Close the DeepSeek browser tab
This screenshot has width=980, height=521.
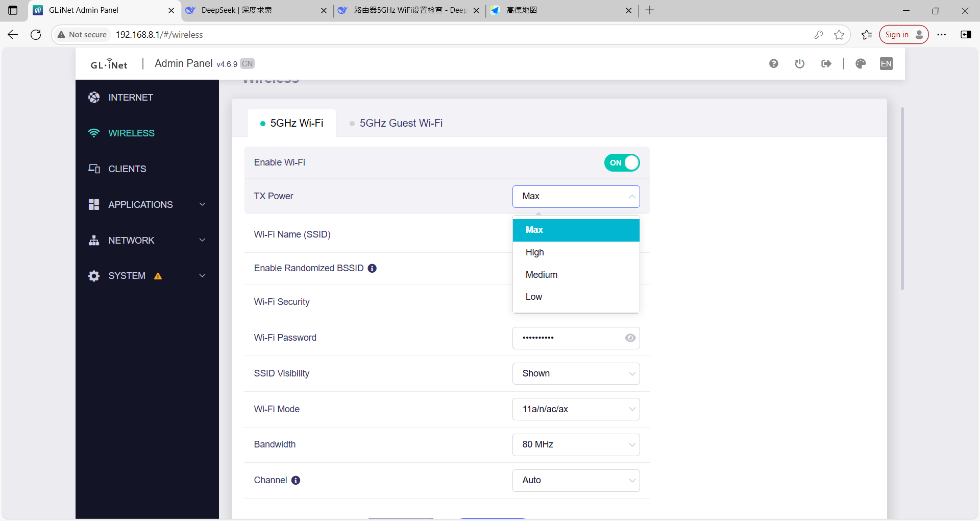(x=324, y=10)
